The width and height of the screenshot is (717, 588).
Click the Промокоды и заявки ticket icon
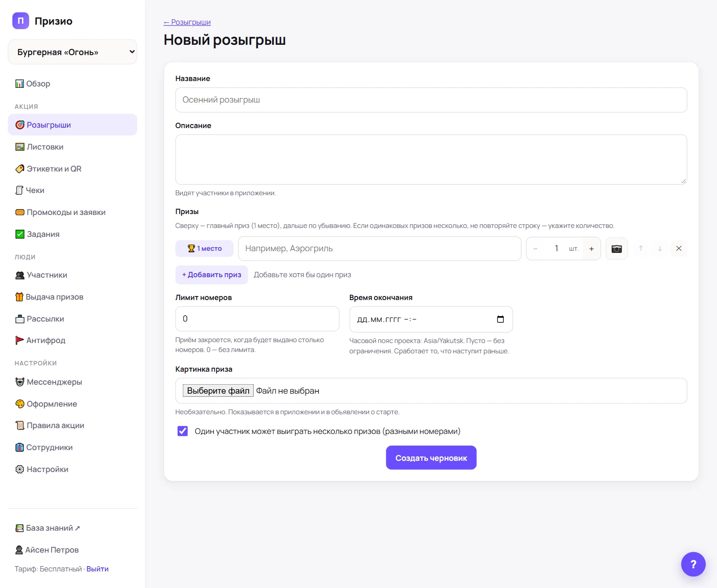[x=20, y=212]
